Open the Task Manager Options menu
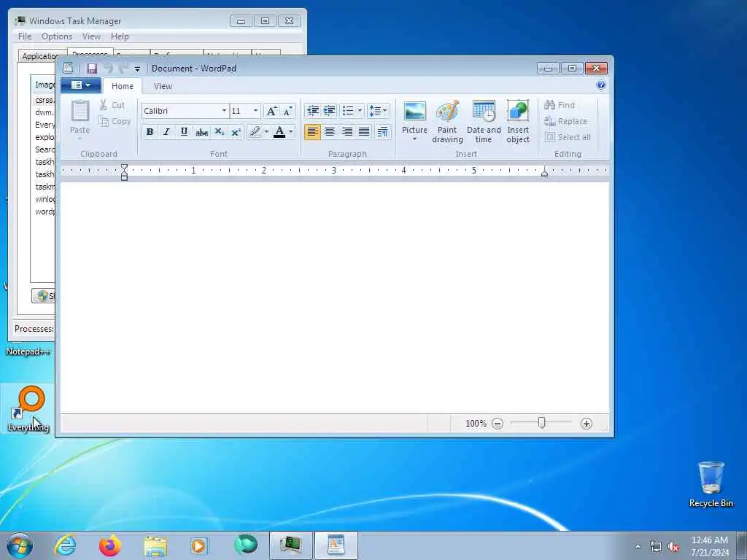Image resolution: width=747 pixels, height=560 pixels. pyautogui.click(x=57, y=36)
